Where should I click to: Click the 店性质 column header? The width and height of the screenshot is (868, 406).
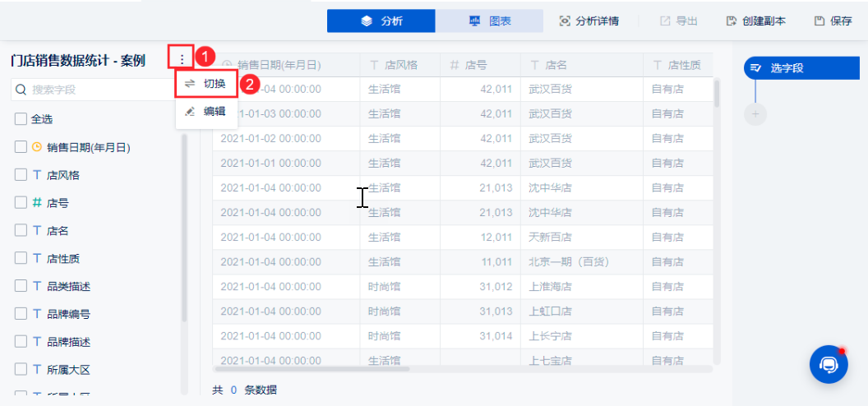677,65
